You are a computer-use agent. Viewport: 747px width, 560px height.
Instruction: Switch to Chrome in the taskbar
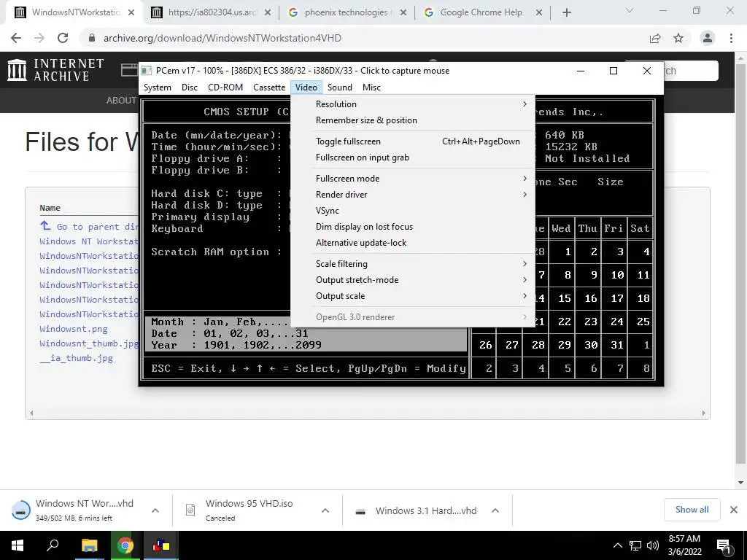[x=125, y=545]
